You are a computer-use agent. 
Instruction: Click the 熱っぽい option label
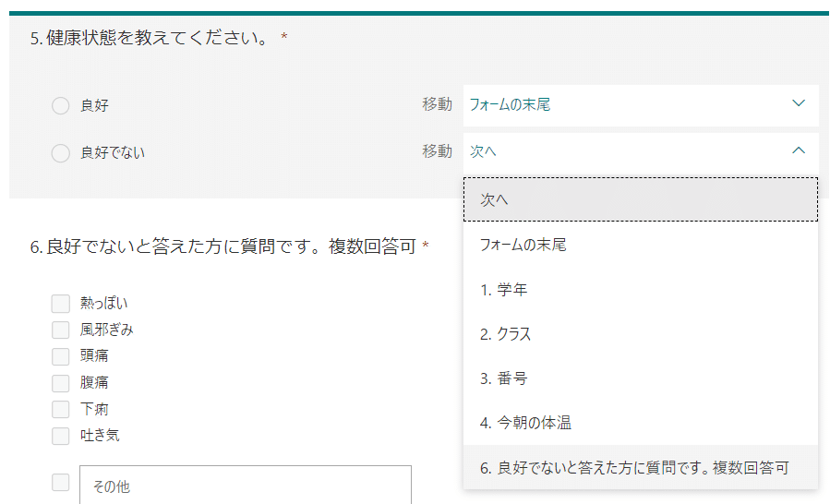(103, 304)
